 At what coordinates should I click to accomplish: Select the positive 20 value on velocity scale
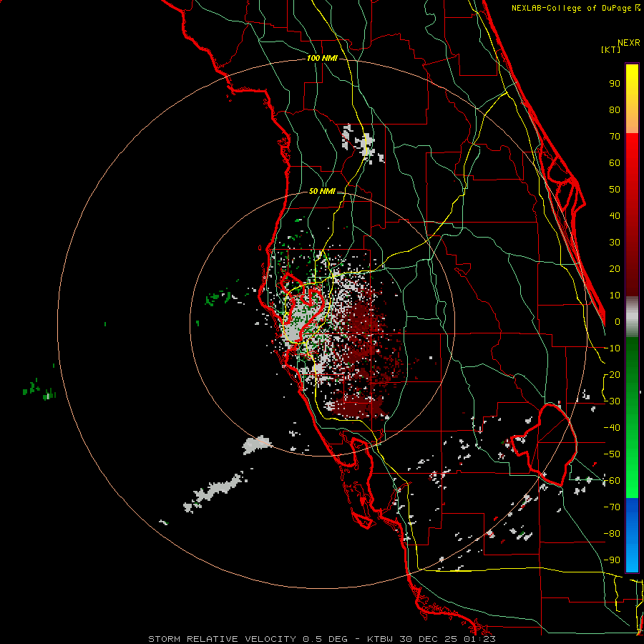pyautogui.click(x=615, y=268)
